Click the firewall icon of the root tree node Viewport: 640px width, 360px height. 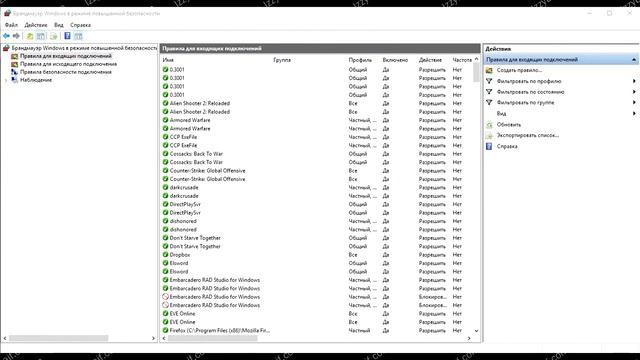point(6,48)
